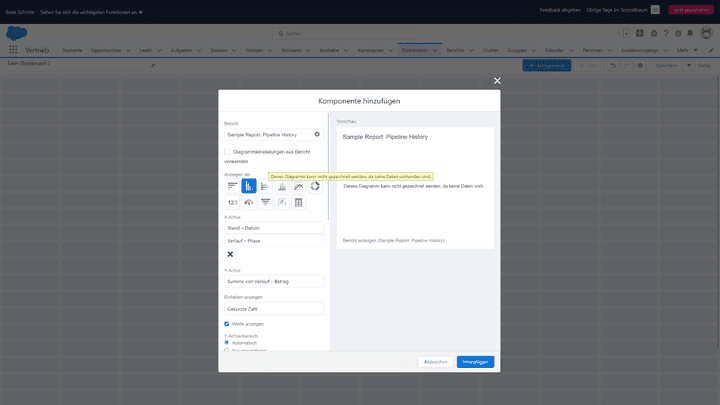
Task: Clear the selected Sample Report: Pipeline History
Action: pos(317,133)
